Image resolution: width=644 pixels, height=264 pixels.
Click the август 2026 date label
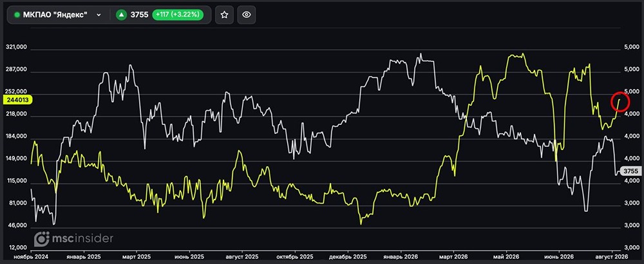click(612, 256)
